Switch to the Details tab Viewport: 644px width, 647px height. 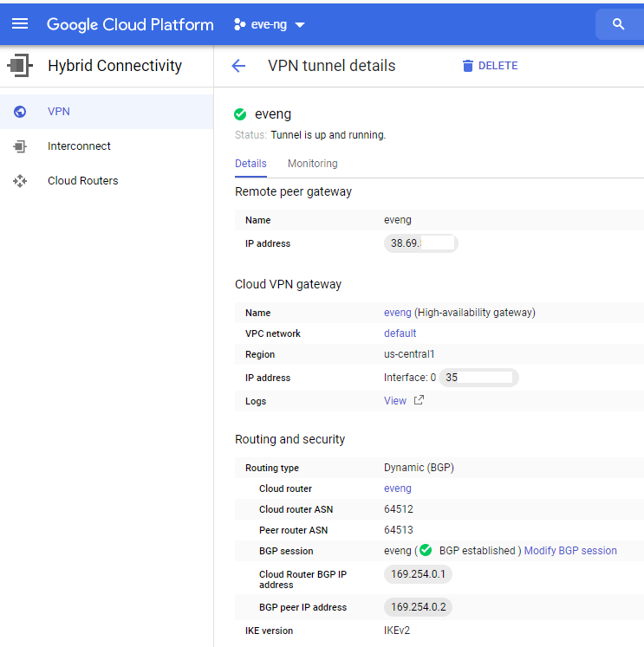250,164
